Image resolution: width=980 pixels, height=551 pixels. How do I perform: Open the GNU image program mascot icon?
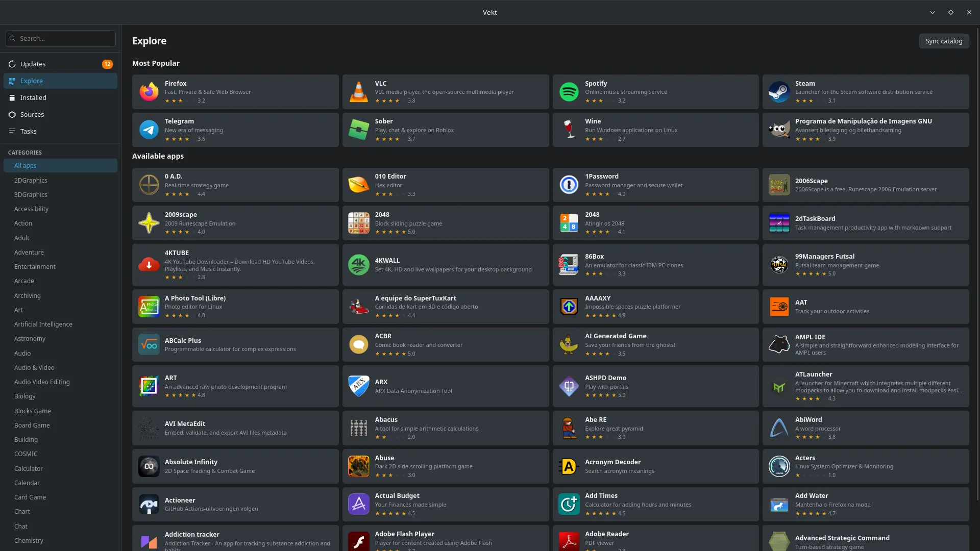pyautogui.click(x=779, y=130)
